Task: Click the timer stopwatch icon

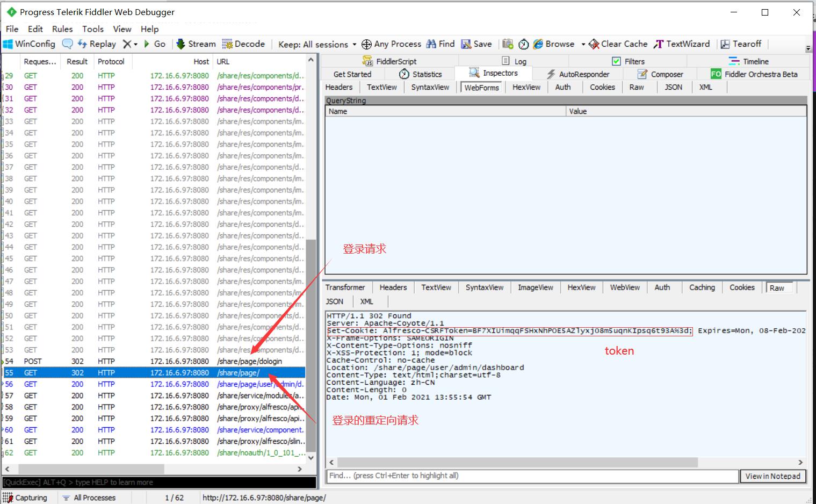Action: (524, 44)
